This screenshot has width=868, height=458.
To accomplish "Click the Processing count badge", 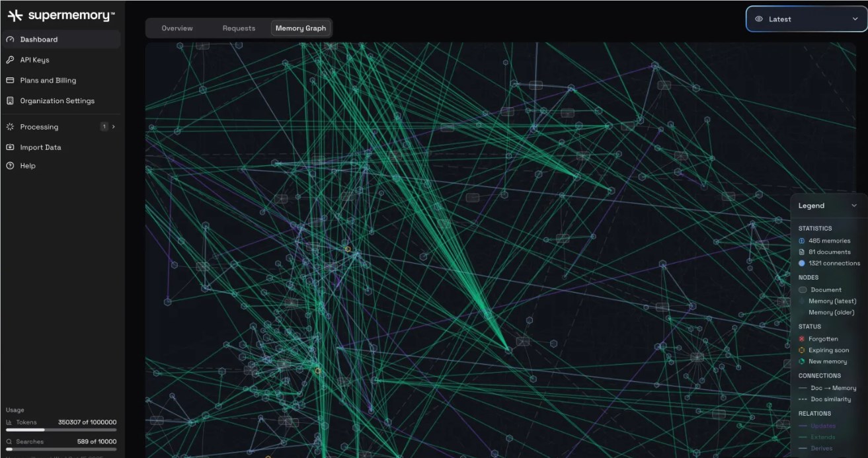I will (104, 127).
